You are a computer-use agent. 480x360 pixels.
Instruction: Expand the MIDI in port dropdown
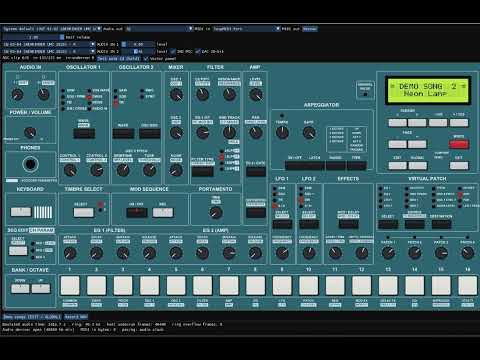click(x=246, y=29)
